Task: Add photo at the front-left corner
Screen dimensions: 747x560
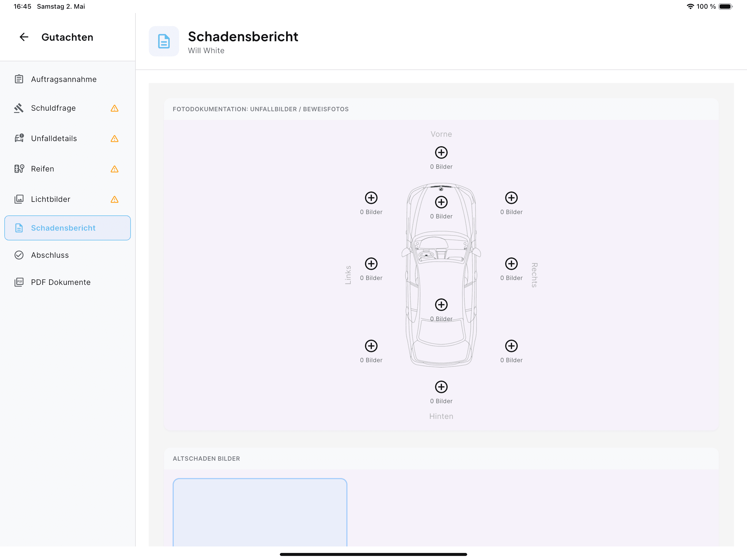Action: [x=371, y=198]
